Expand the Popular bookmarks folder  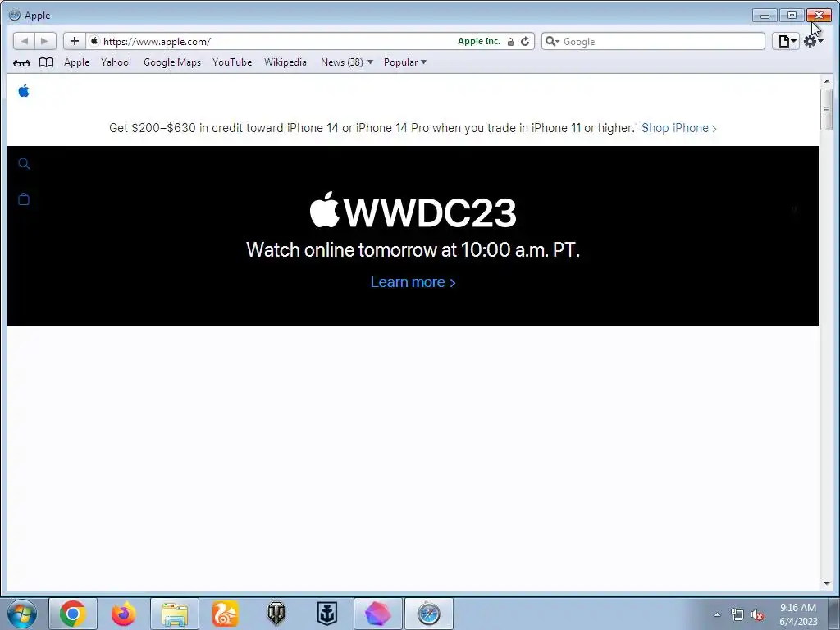(405, 62)
